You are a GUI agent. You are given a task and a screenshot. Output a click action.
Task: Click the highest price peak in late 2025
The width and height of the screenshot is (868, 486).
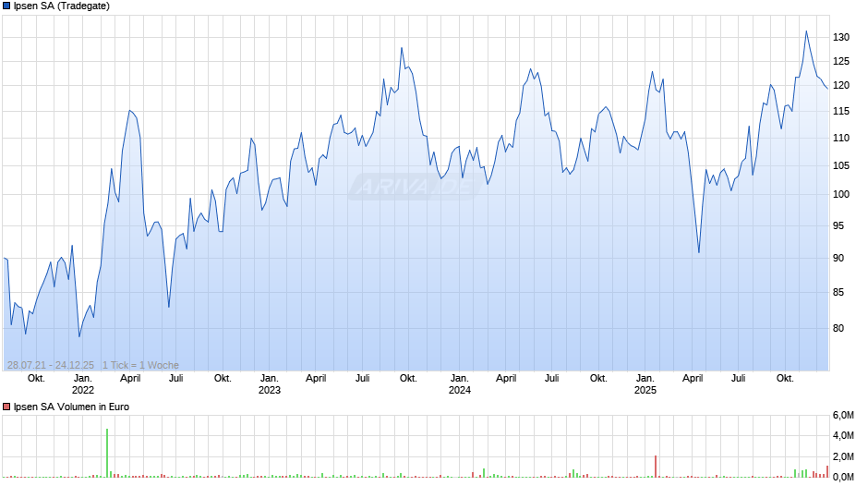click(806, 31)
